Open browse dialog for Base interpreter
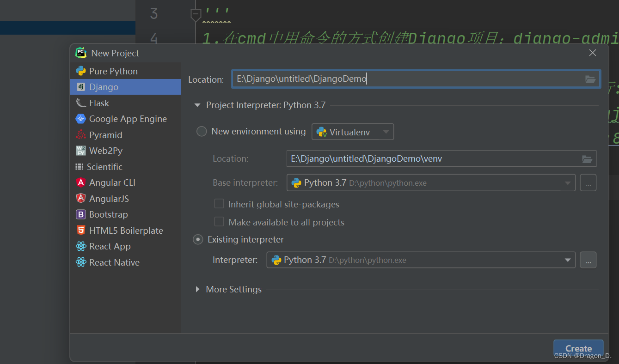619x364 pixels. 588,183
